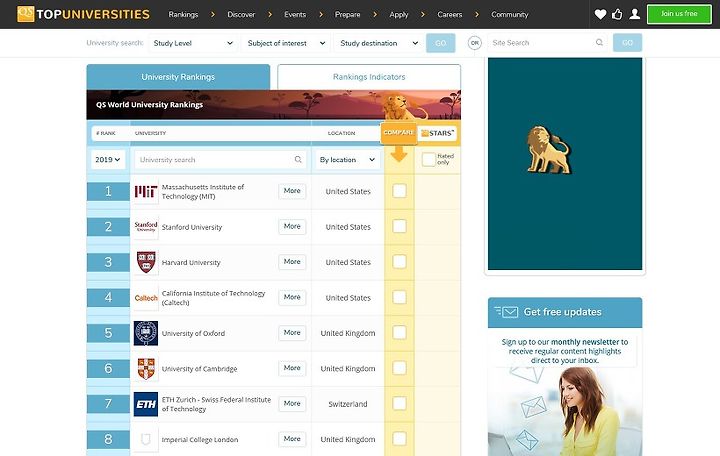Click the Imperial College London logo
The image size is (720, 456).
coord(146,439)
